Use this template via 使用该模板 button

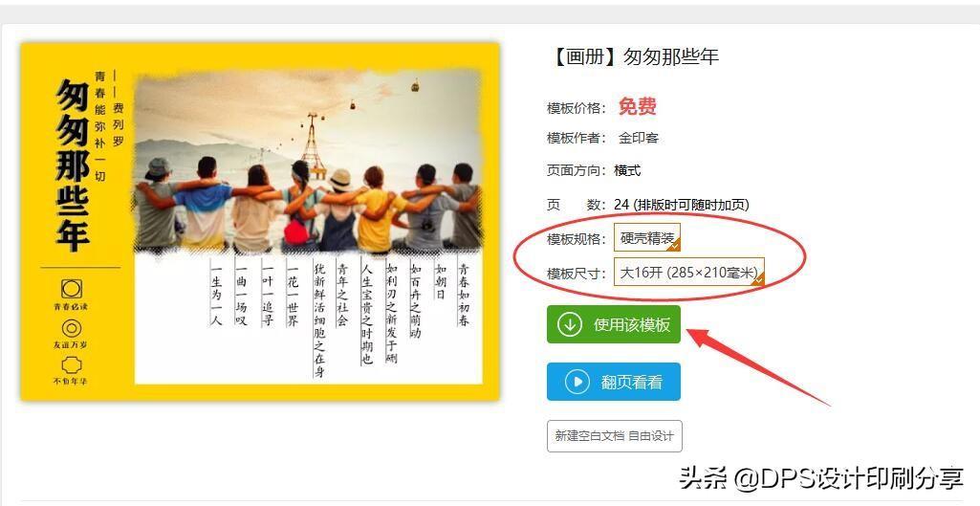[613, 324]
